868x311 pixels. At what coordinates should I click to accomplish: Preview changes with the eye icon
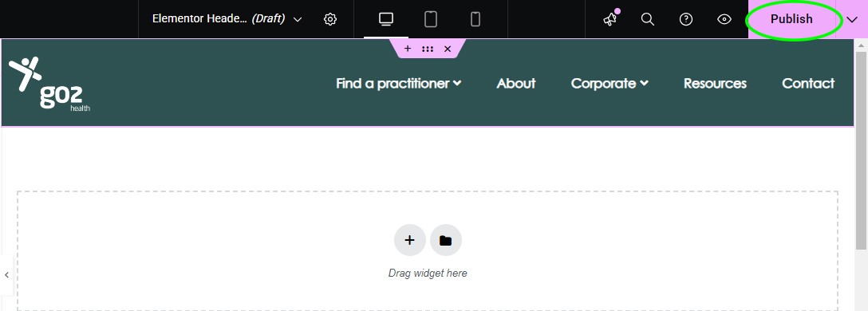pos(724,19)
